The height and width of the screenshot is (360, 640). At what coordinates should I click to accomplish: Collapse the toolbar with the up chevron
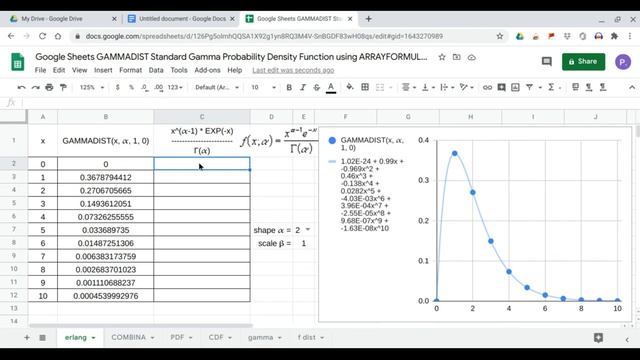(x=632, y=87)
